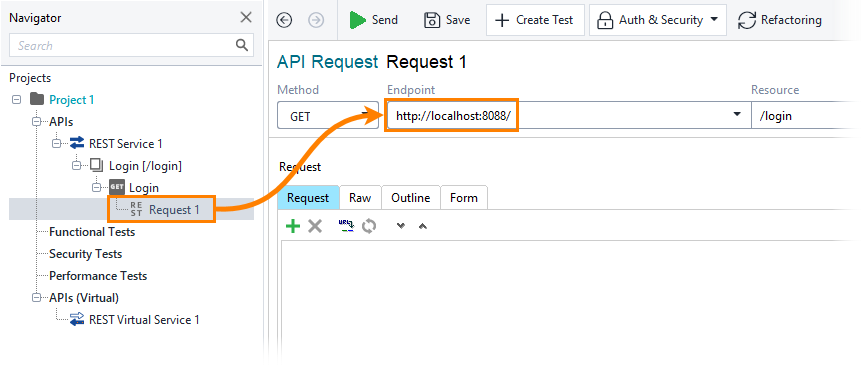Collapse the REST Service 1 node

point(57,143)
